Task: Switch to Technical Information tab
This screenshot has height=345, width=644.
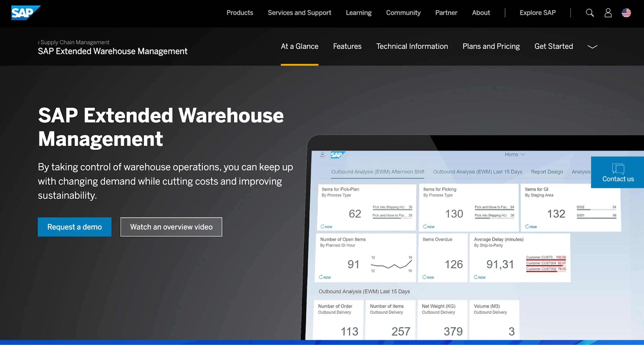Action: pos(412,46)
